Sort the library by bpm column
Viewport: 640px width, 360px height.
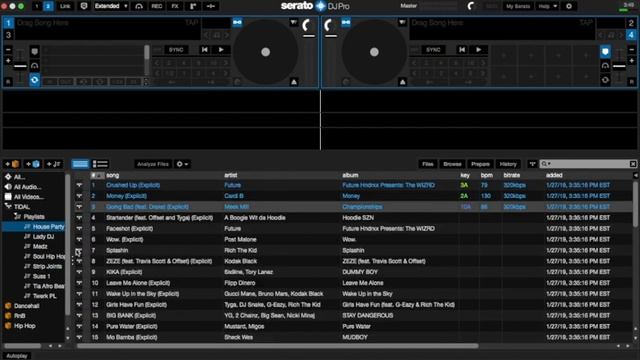pos(487,175)
